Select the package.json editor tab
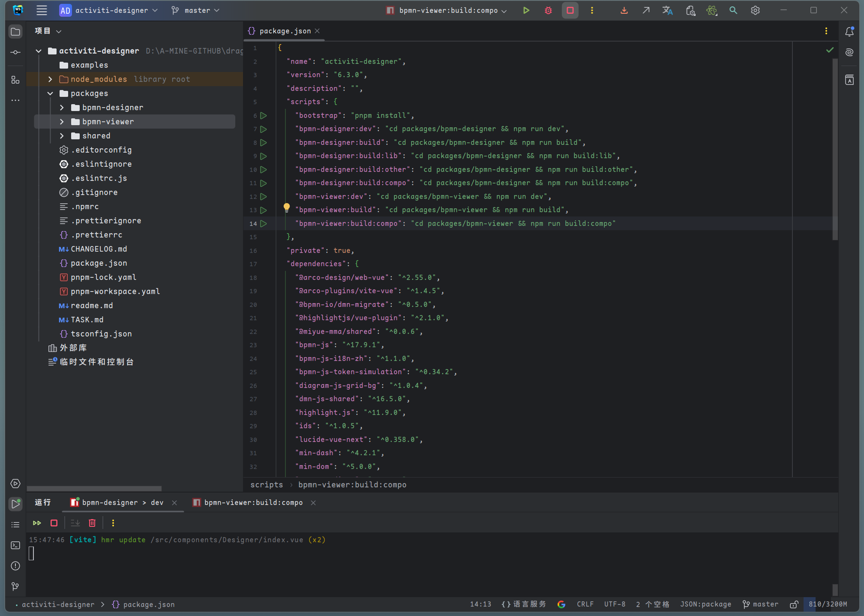The image size is (864, 616). click(x=285, y=31)
